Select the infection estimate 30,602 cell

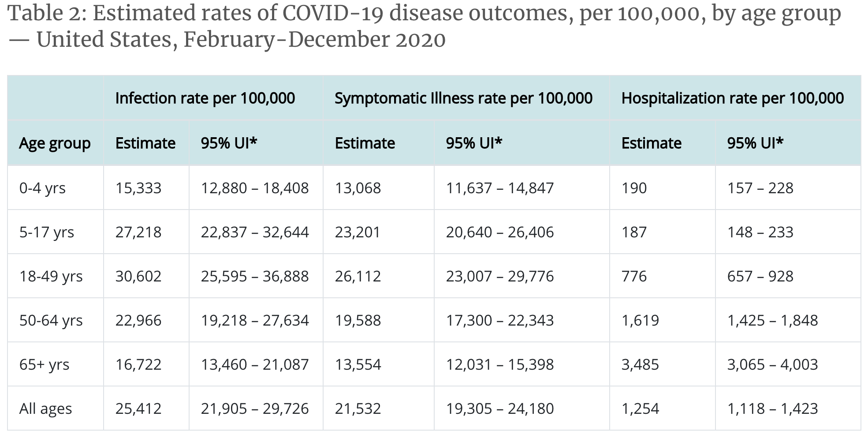[x=138, y=276]
